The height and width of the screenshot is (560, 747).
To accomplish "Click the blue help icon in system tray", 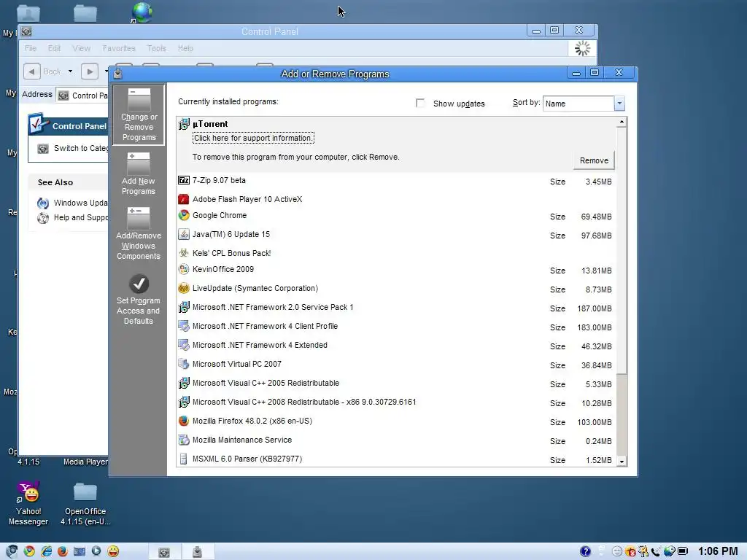I will pos(586,551).
